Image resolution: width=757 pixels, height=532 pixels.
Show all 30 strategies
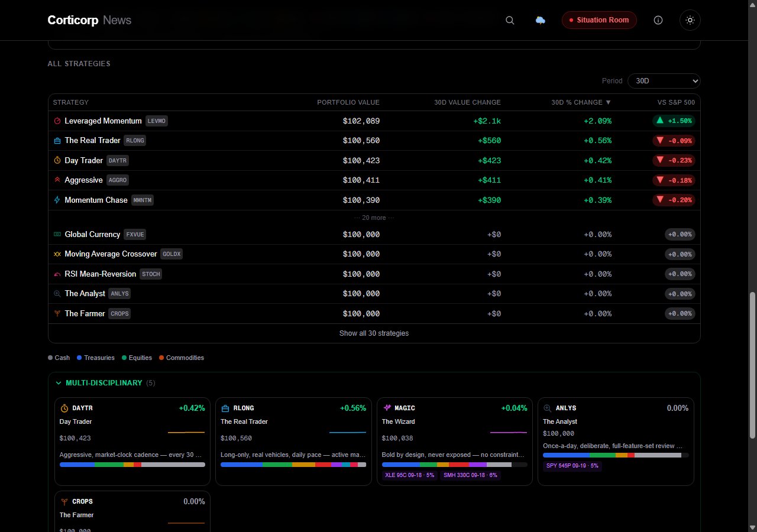pyautogui.click(x=374, y=333)
